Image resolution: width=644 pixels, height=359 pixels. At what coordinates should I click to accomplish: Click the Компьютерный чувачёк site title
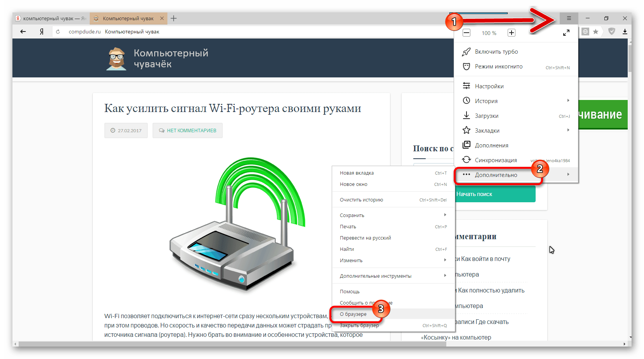click(171, 58)
